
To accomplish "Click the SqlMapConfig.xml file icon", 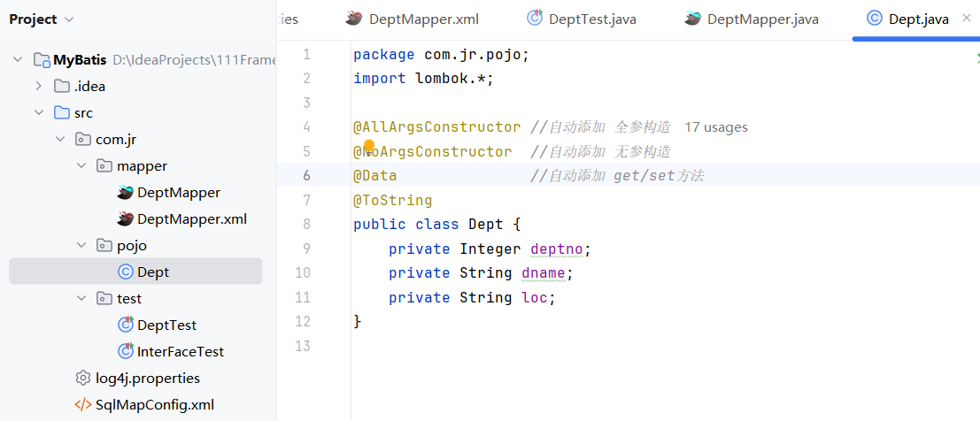I will click(x=82, y=405).
